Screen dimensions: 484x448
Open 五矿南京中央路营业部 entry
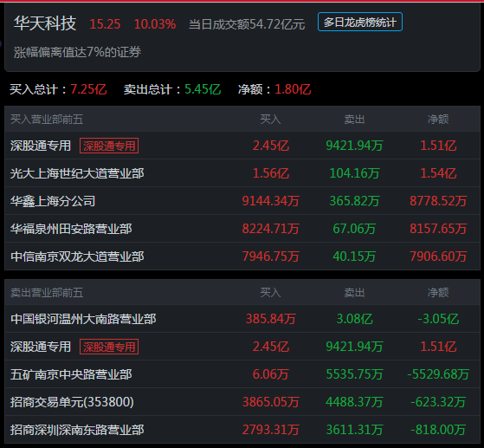(242, 374)
